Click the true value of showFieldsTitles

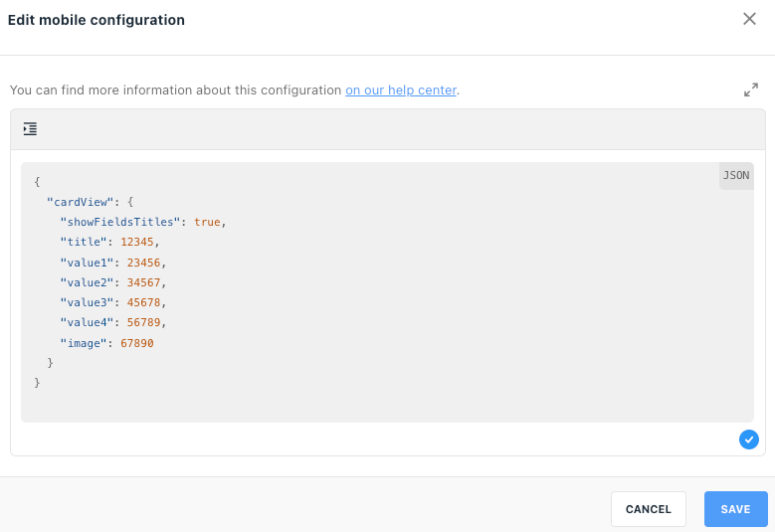[207, 222]
